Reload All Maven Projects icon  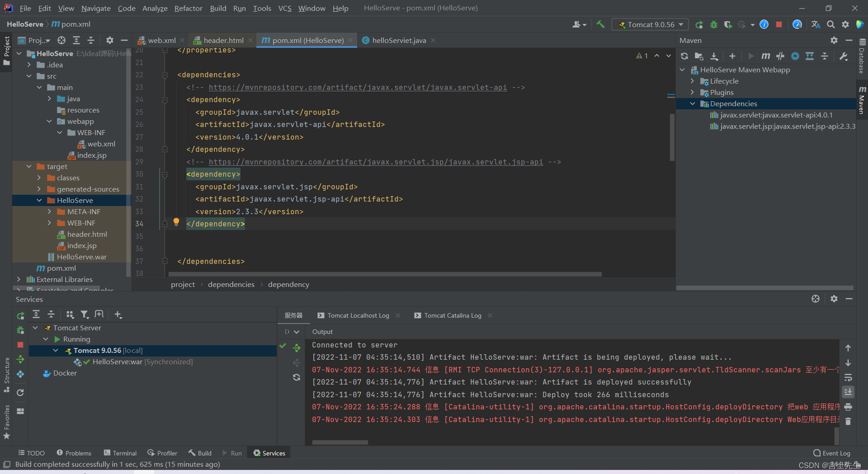tap(684, 56)
